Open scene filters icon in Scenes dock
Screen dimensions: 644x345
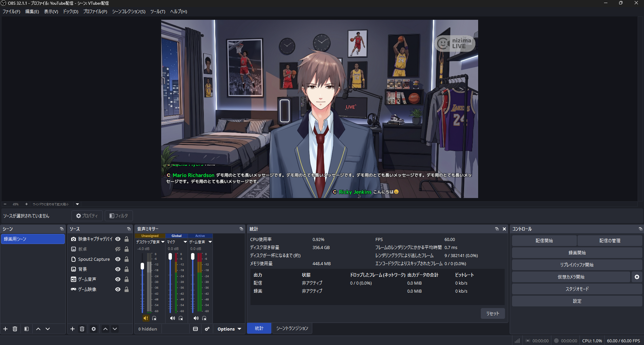(x=27, y=329)
